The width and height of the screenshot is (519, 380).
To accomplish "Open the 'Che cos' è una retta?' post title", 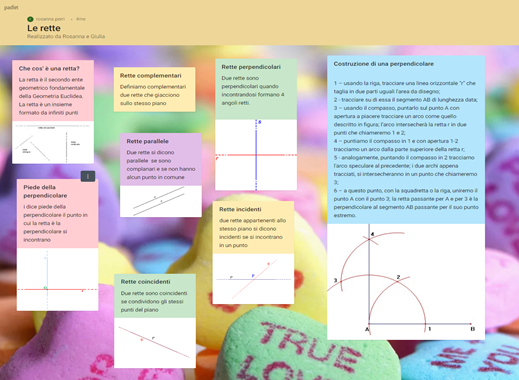I will tap(49, 69).
